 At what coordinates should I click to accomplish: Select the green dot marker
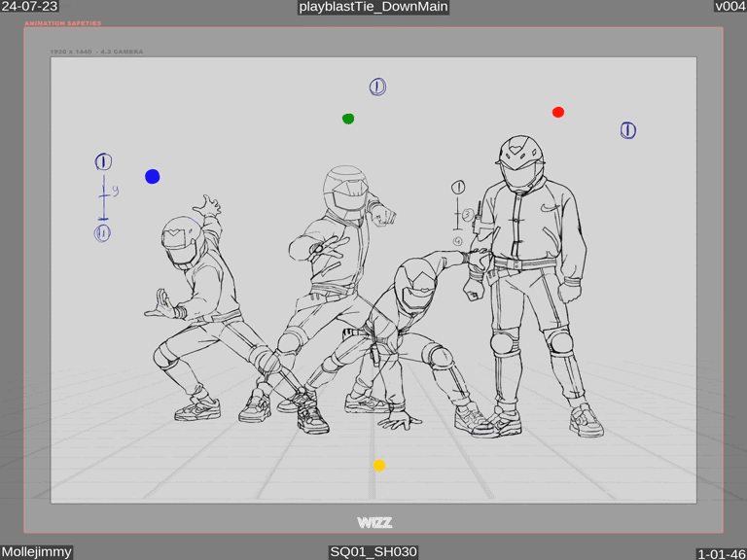coord(348,119)
